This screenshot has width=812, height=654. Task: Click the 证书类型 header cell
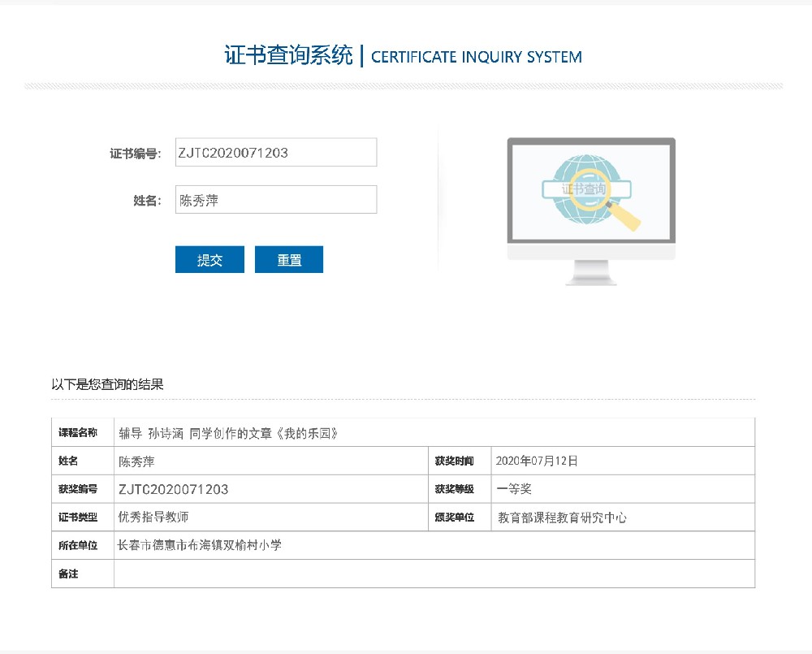[x=83, y=518]
